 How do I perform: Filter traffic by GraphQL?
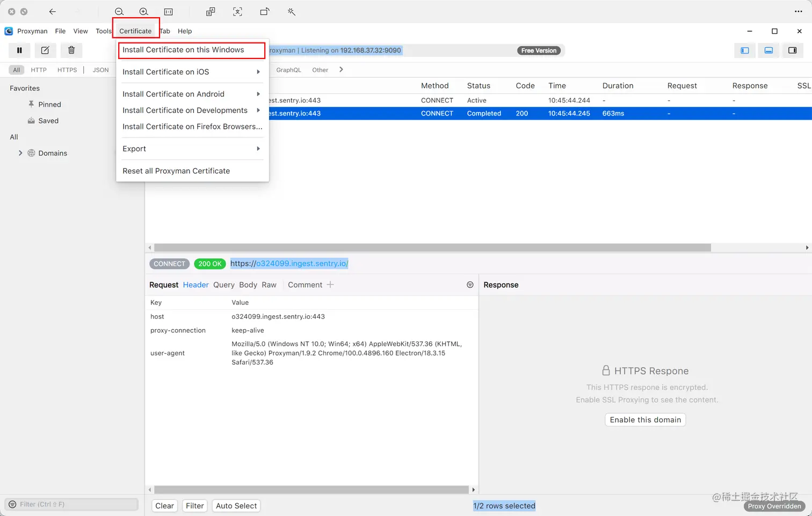[288, 70]
